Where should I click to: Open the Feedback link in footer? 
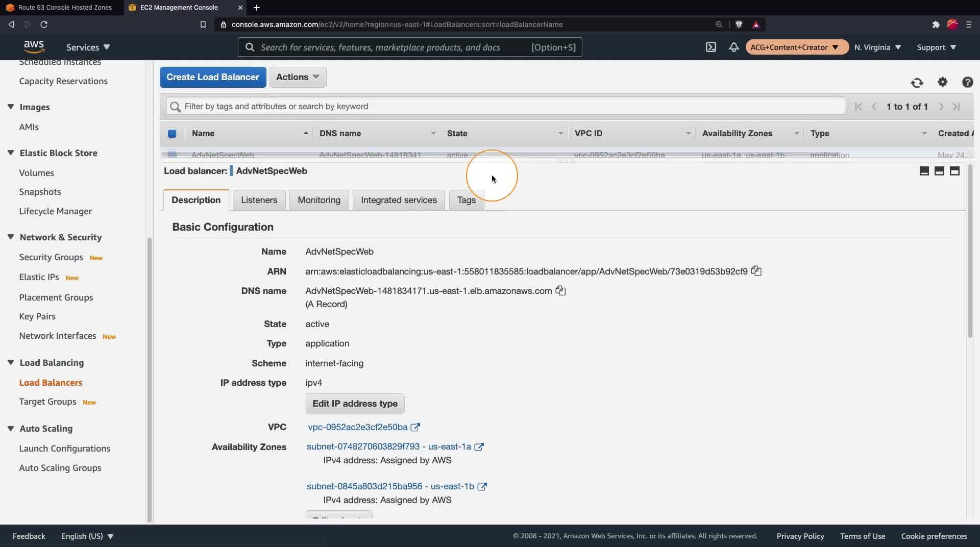coord(29,536)
